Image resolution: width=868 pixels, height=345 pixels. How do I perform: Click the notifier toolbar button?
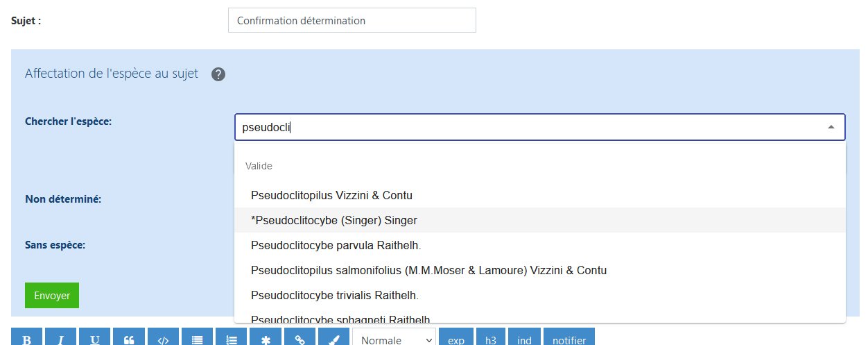click(568, 339)
